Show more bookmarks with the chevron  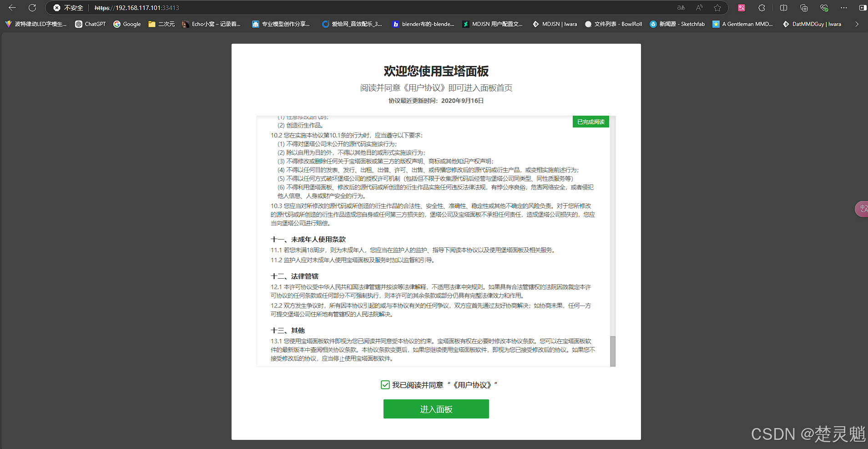tap(857, 24)
